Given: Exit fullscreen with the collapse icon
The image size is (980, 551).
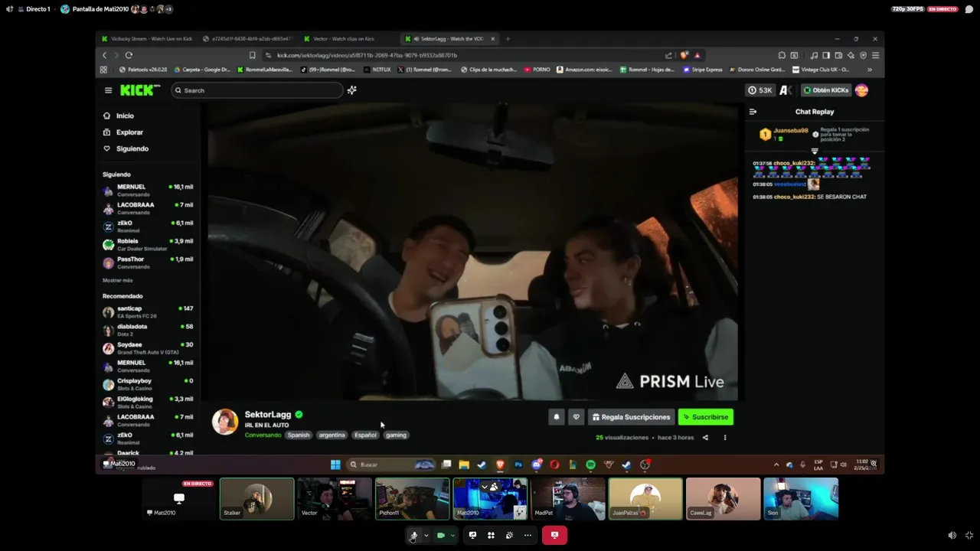Looking at the screenshot, I should click(969, 536).
